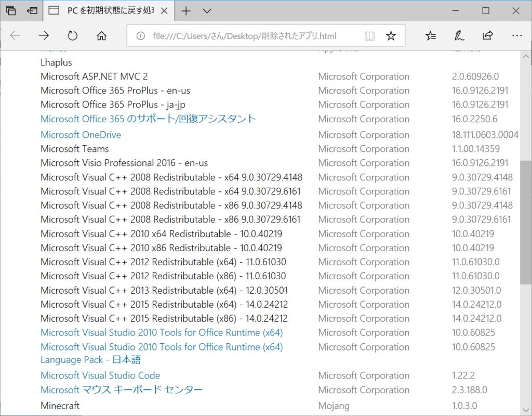Select Microsoft Office 365 ProPlus - ja-jp

(x=113, y=105)
